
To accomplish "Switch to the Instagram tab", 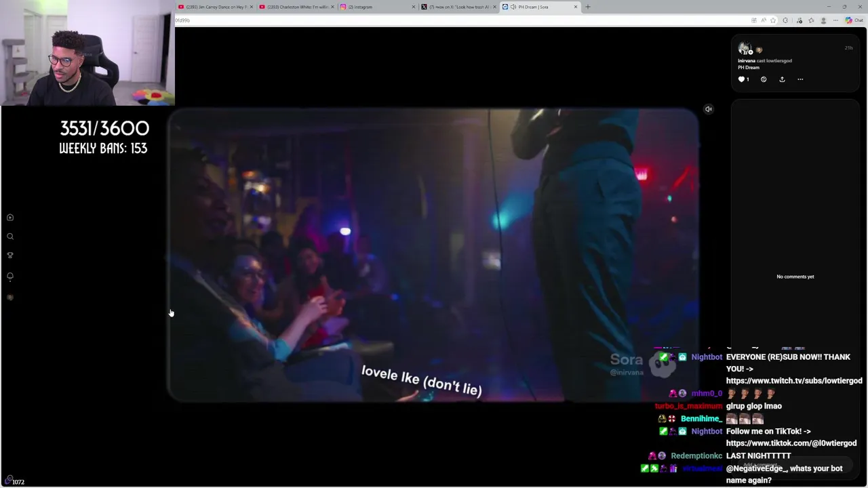I will coord(378,7).
